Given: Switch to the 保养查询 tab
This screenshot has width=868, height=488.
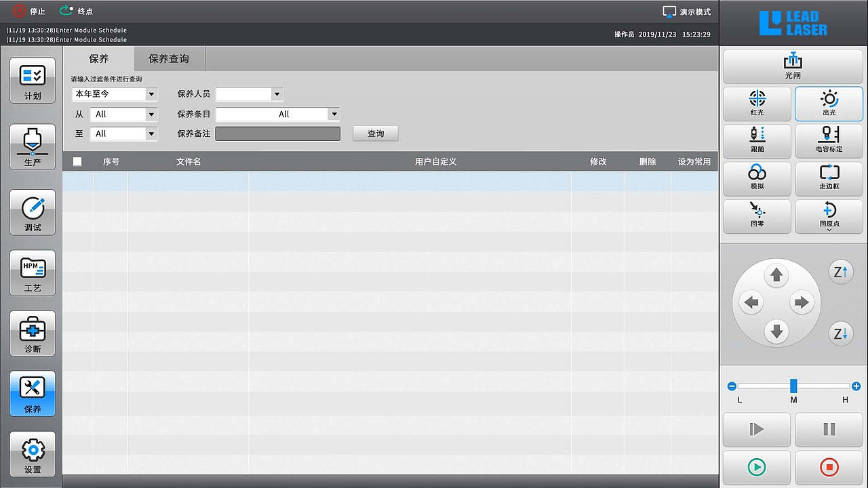Looking at the screenshot, I should click(x=169, y=59).
